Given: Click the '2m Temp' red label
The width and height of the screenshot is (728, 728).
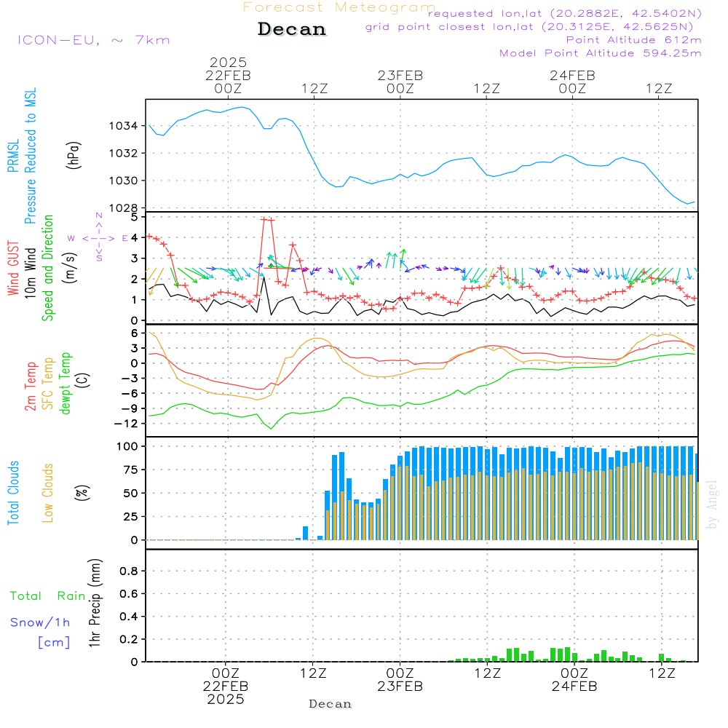Looking at the screenshot, I should (30, 387).
